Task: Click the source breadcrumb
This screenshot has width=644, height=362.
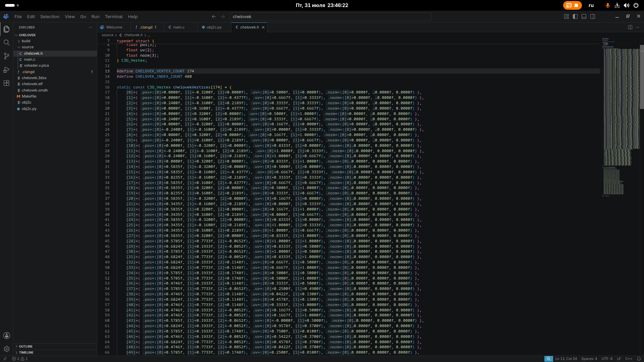Action: pos(107,35)
